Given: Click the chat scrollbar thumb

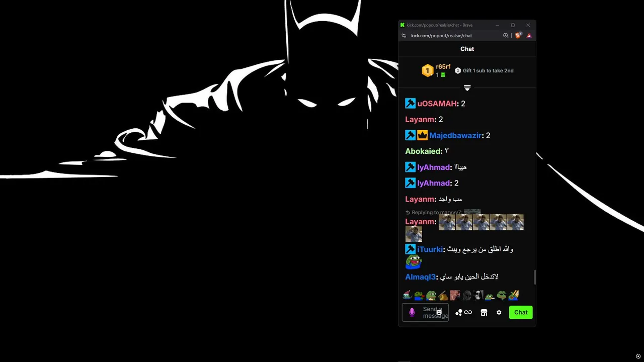Looking at the screenshot, I should (x=535, y=277).
